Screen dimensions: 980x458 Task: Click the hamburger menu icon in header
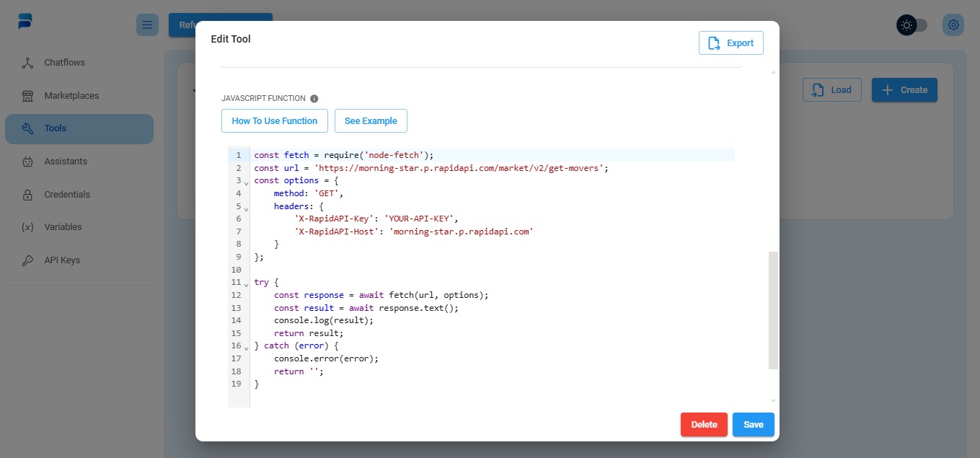click(x=147, y=25)
